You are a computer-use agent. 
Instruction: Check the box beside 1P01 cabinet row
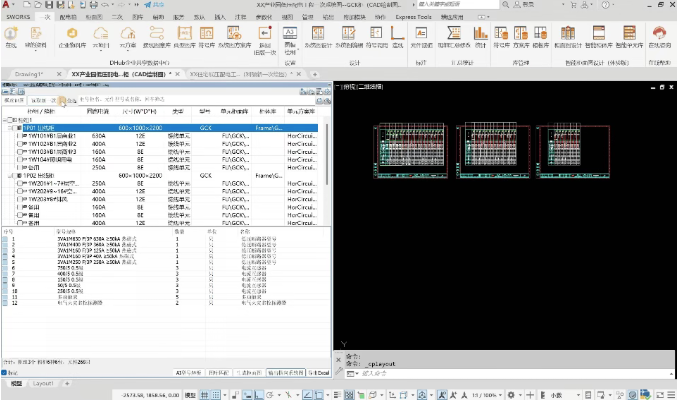(x=15, y=128)
